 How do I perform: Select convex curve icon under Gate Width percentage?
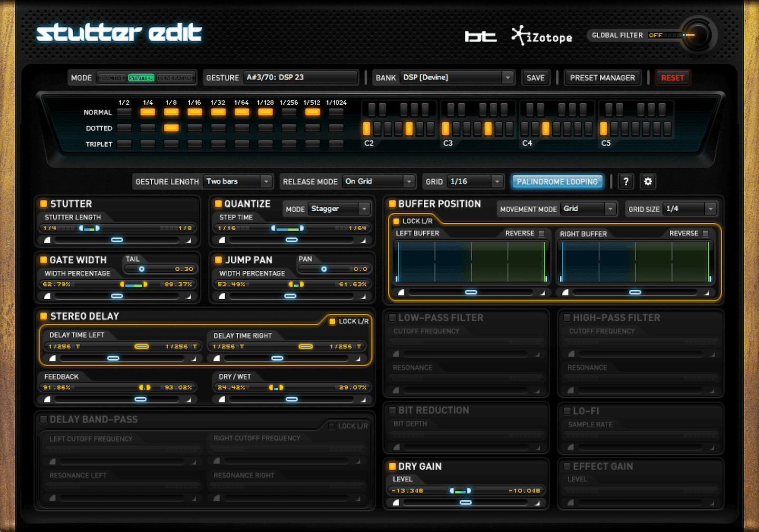(x=47, y=297)
